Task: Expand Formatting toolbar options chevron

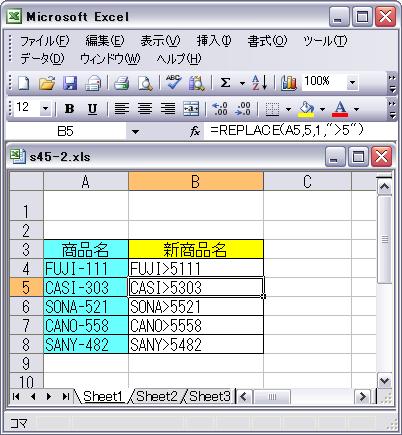Action: tap(392, 109)
